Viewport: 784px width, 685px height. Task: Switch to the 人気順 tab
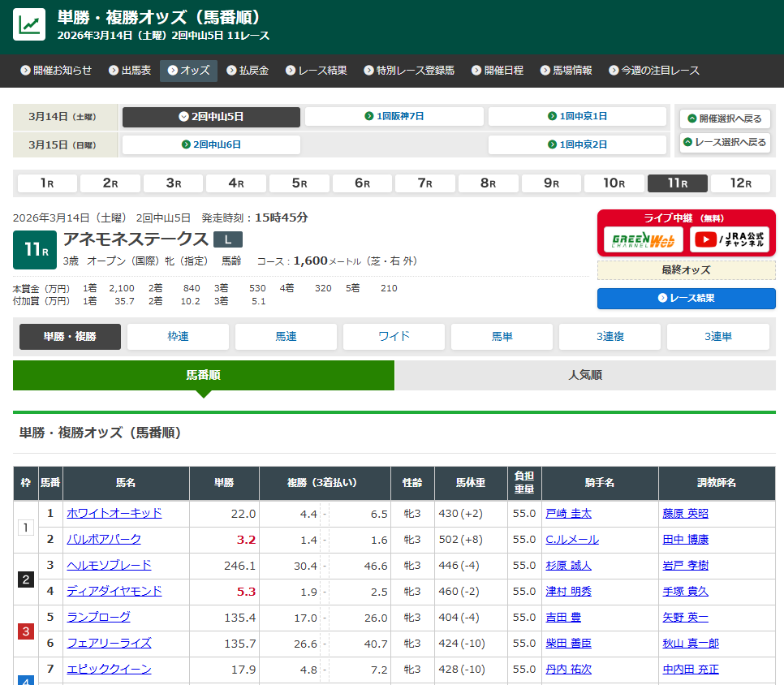584,375
